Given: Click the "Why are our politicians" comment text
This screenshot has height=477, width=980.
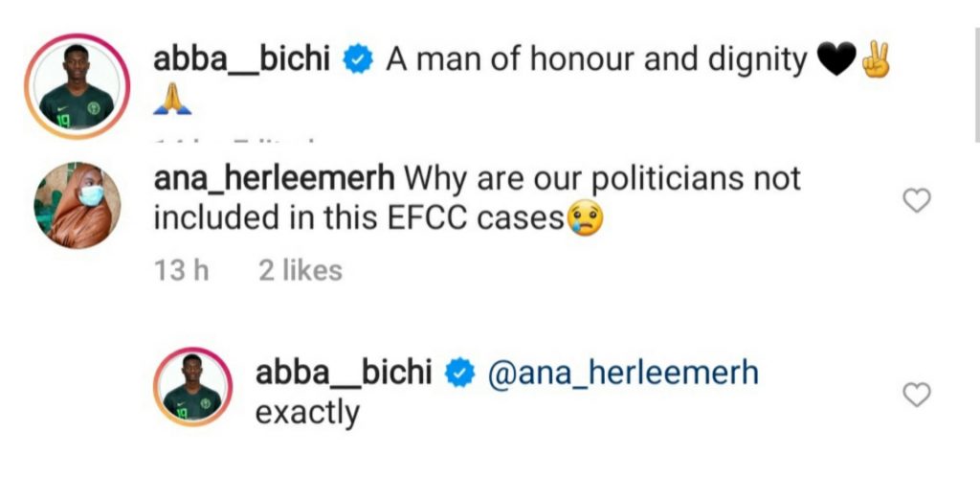Looking at the screenshot, I should coord(603,178).
